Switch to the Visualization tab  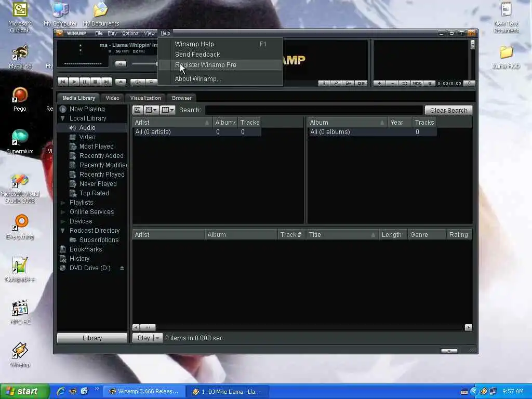pos(145,98)
